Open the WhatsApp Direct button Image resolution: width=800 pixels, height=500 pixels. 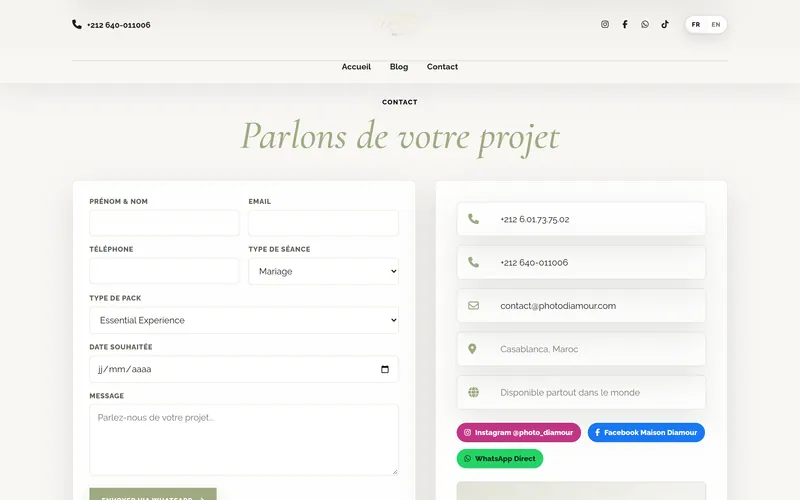[499, 459]
